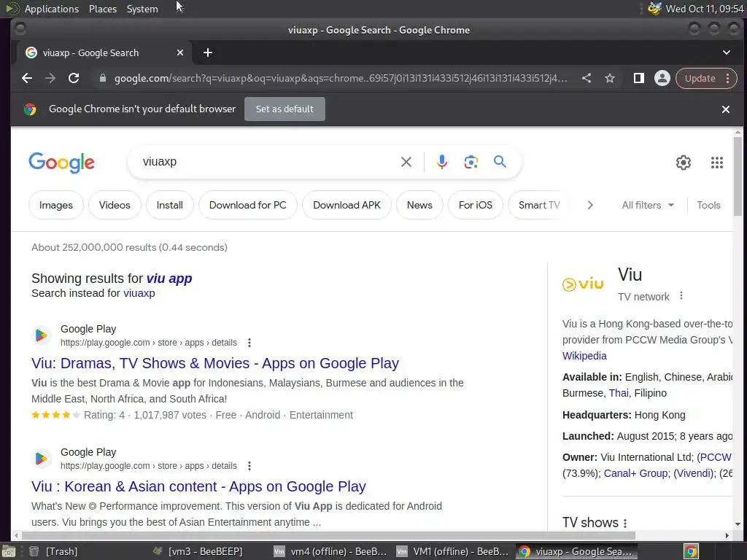Viewport: 747px width, 560px height.
Task: Search by image with Google Lens
Action: pyautogui.click(x=471, y=162)
